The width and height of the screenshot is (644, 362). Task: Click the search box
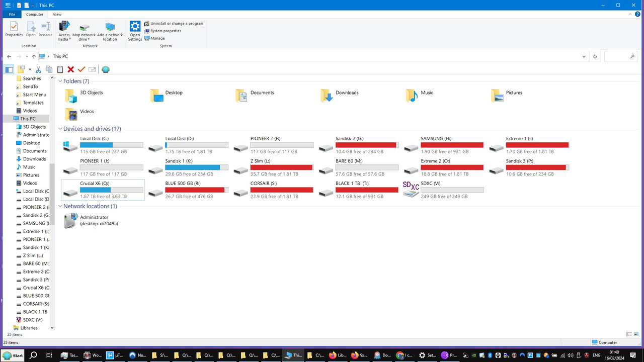click(621, 57)
